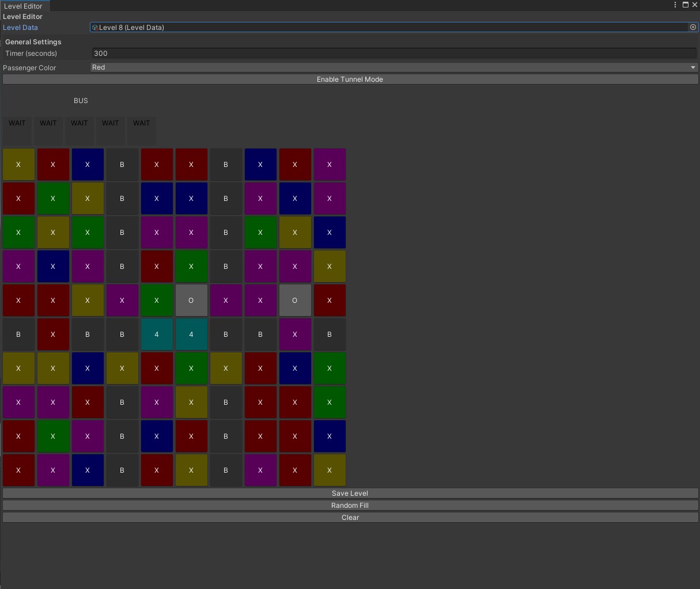Select the teal 4 cell in grid column 5
Image resolution: width=700 pixels, height=589 pixels.
[x=157, y=335]
